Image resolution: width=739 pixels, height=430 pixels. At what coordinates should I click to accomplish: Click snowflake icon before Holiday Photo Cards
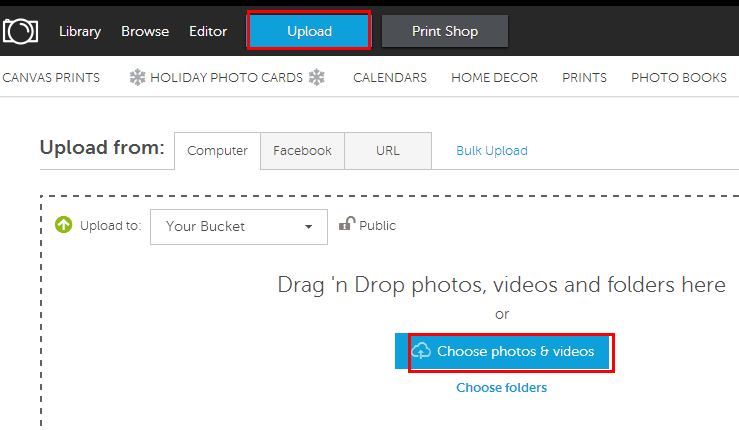click(137, 77)
